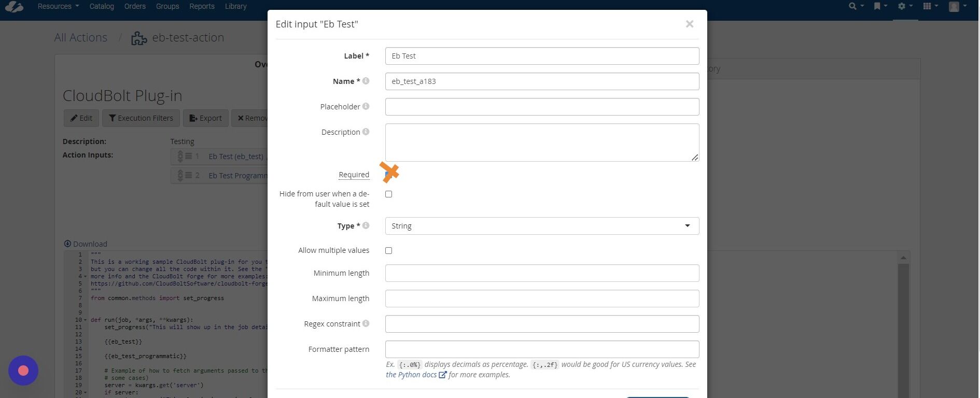Screen dimensions: 980x398
Task: Close the Edit input dialog
Action: 689,24
